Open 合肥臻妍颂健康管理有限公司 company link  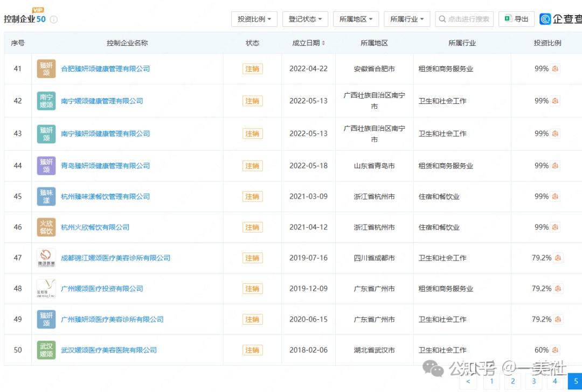pos(106,68)
